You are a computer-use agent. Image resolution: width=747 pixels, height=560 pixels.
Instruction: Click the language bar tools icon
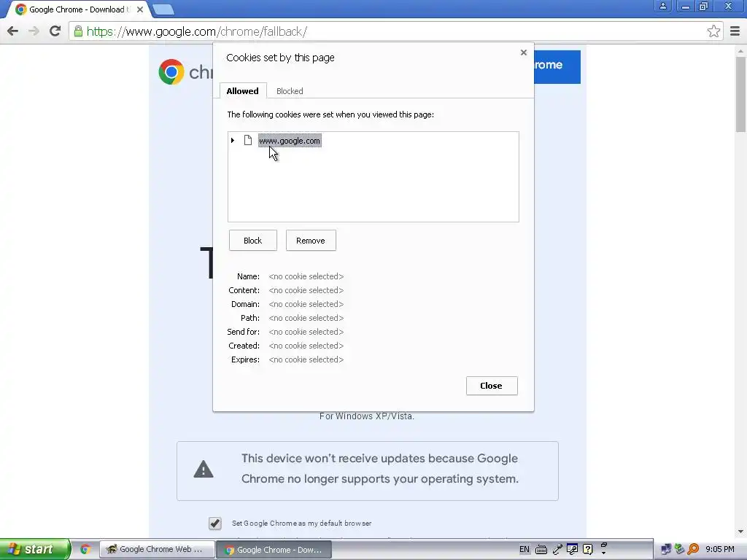click(572, 550)
